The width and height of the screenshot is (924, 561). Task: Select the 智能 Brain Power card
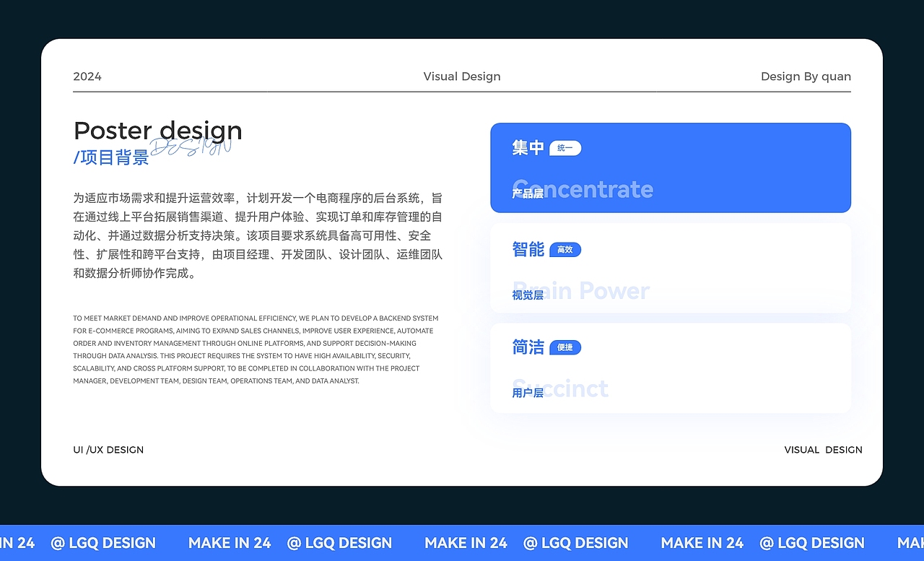point(671,268)
